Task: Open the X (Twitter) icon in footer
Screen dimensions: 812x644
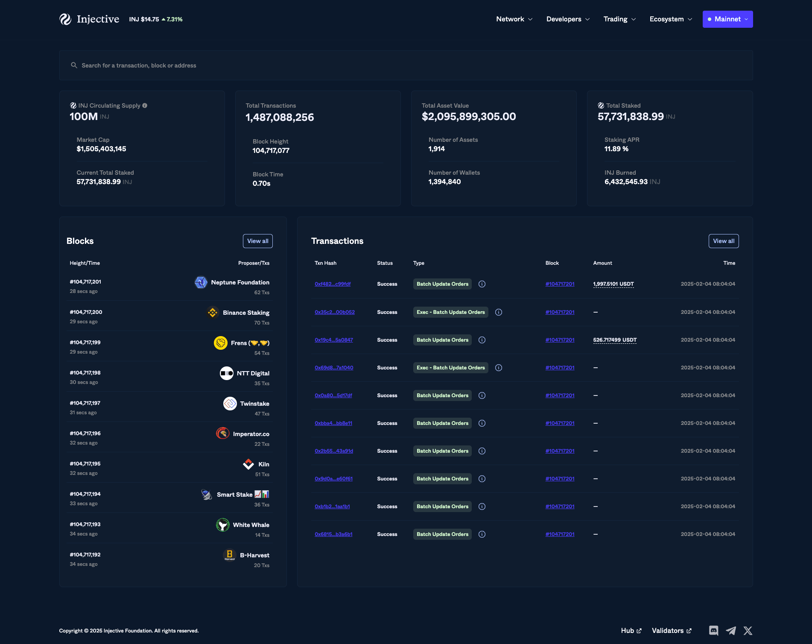Action: tap(748, 631)
